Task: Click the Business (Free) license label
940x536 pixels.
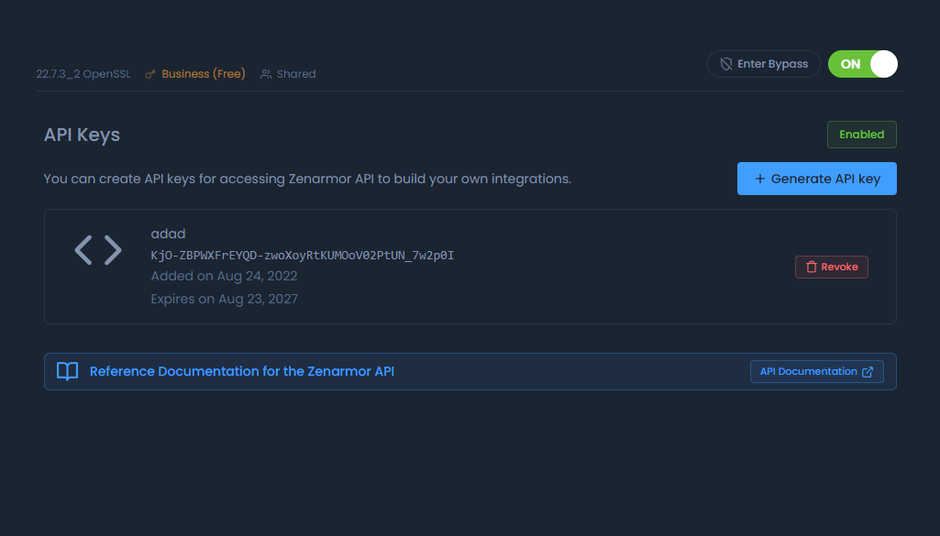Action: [x=203, y=74]
